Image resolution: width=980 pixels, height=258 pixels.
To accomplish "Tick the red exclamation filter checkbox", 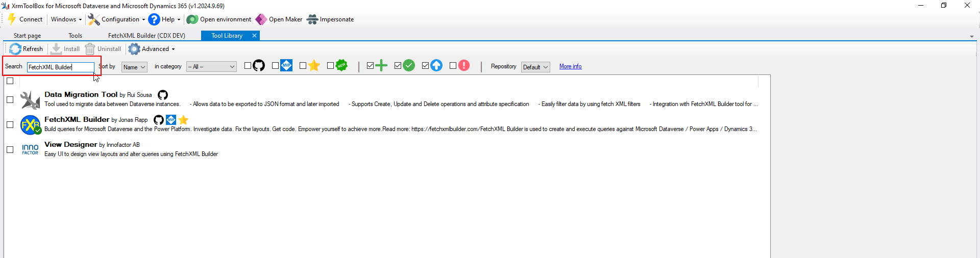I will tap(453, 66).
